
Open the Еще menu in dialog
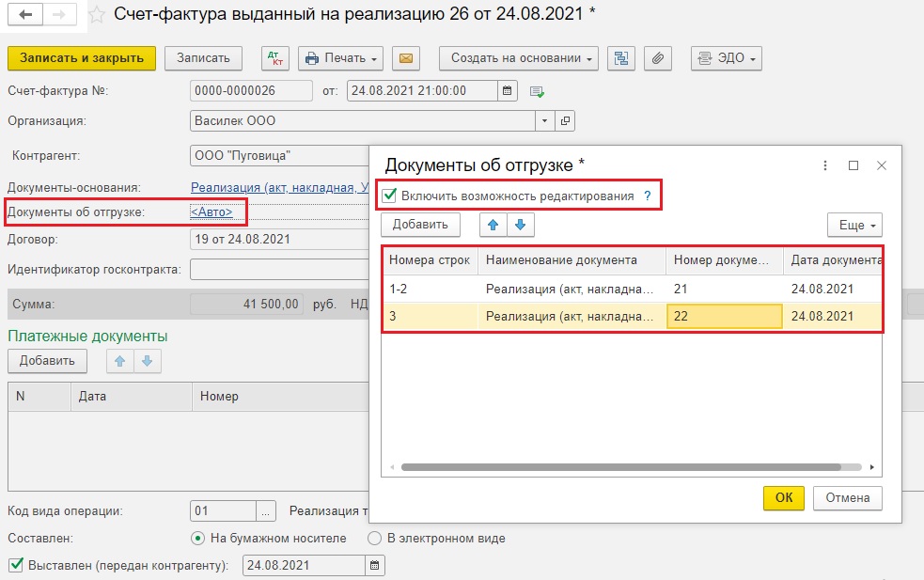pos(854,225)
